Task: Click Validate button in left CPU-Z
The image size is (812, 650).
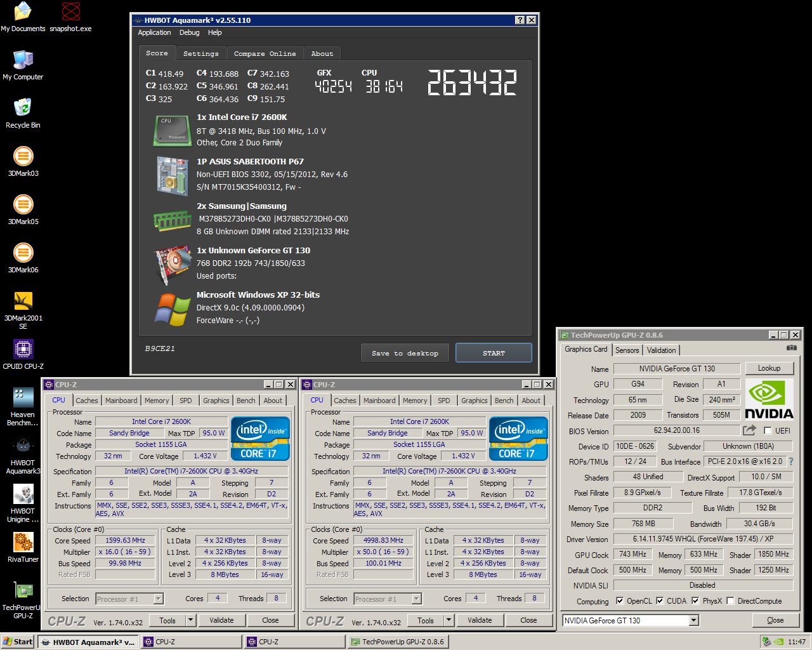Action: 221,620
